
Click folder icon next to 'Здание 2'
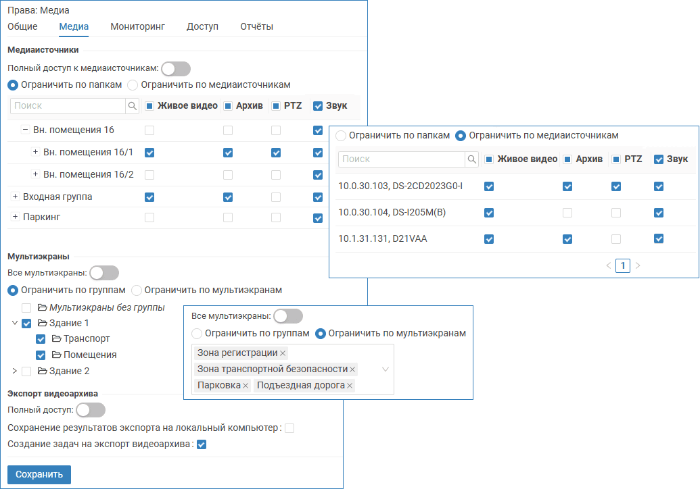42,371
